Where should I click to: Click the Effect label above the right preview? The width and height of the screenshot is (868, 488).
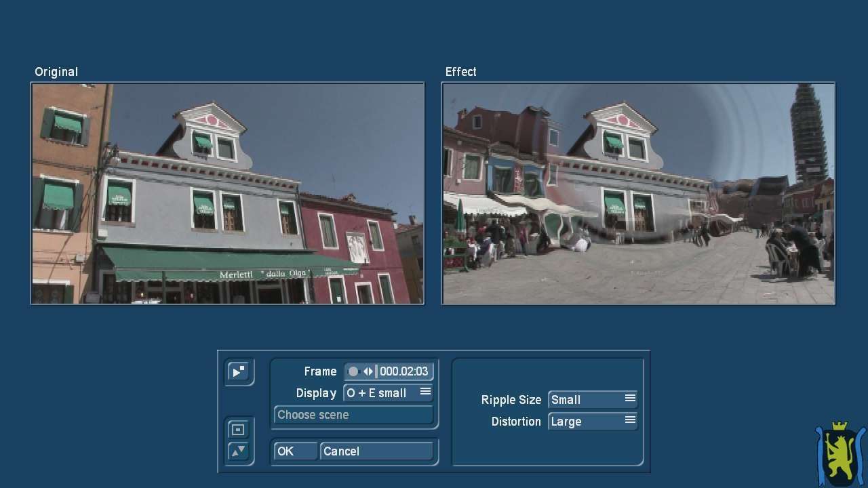[x=461, y=72]
